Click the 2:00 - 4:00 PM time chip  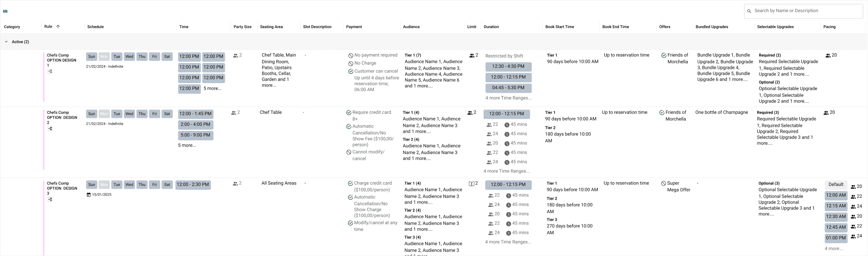(x=195, y=125)
